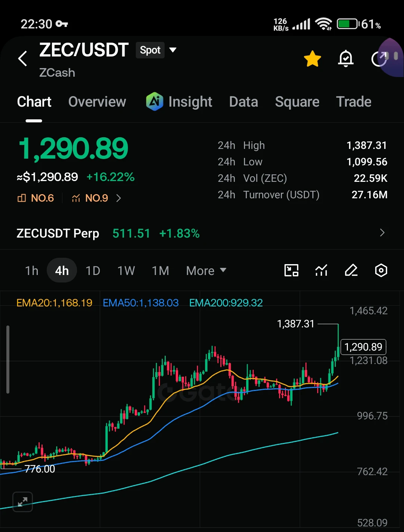
Task: Toggle the favorite star for ZEC/USDT
Action: 312,59
